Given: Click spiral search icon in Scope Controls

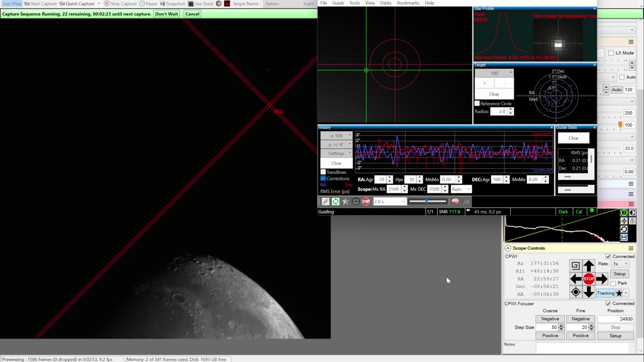Looking at the screenshot, I should point(576,265).
